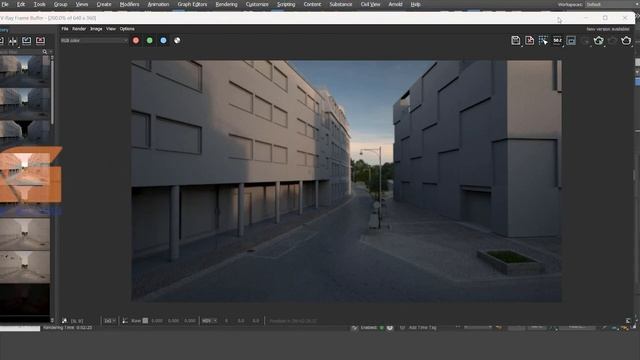This screenshot has height=360, width=640.
Task: Open the Arnold menu
Action: [x=395, y=4]
